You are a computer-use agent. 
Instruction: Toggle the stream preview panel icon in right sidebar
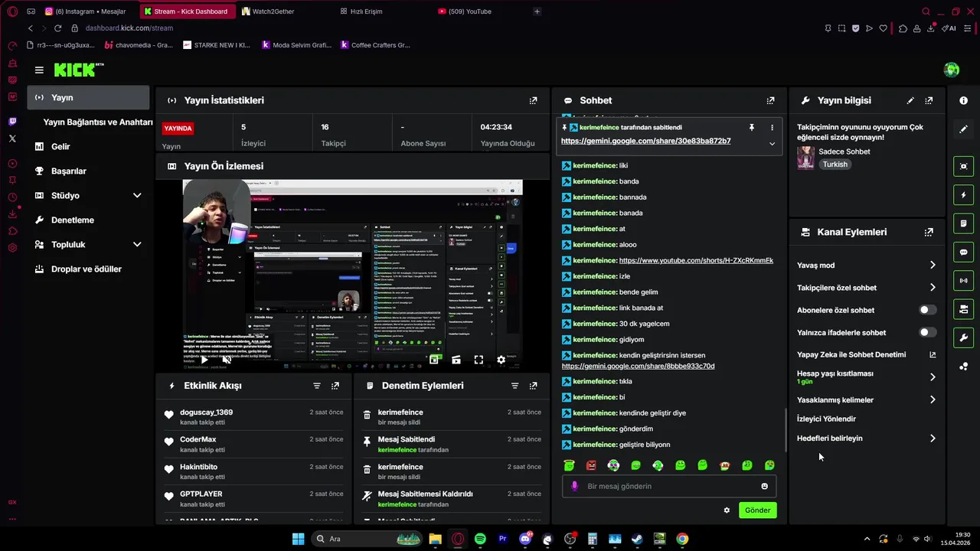[963, 166]
